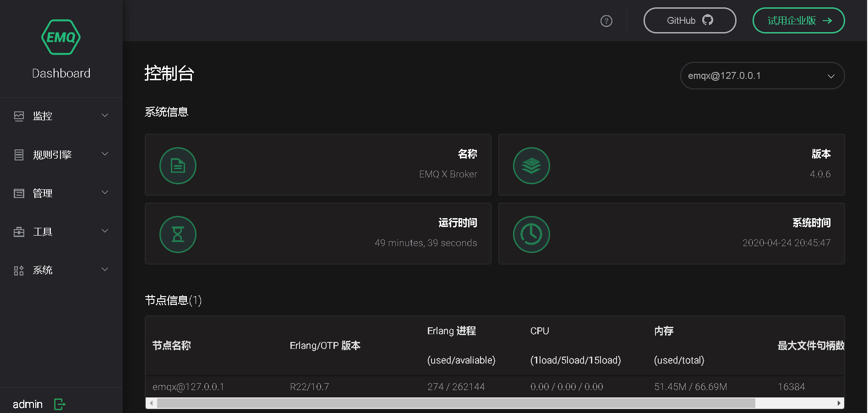Click the arrow in 试用企业版 button
Image resolution: width=868 pixels, height=413 pixels.
click(827, 21)
